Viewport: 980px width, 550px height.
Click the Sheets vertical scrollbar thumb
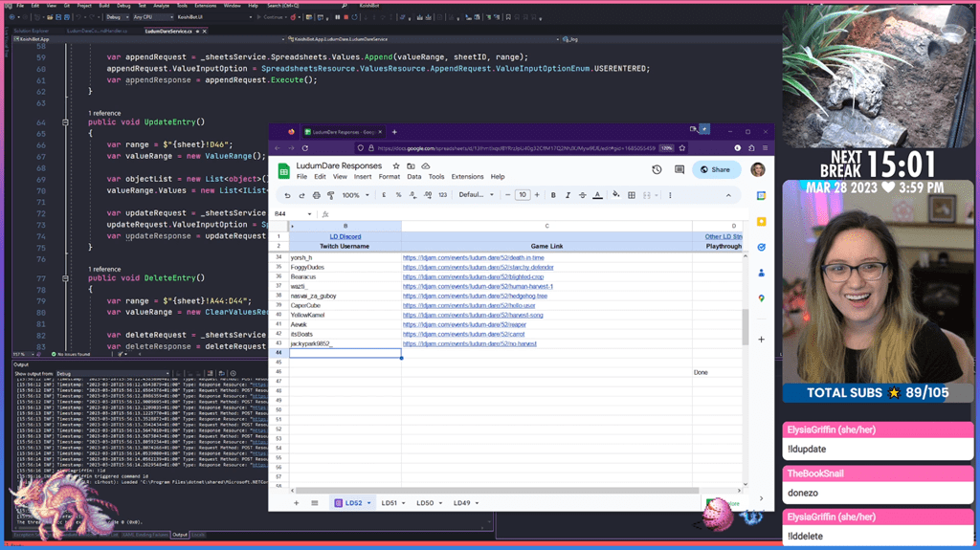pyautogui.click(x=745, y=326)
